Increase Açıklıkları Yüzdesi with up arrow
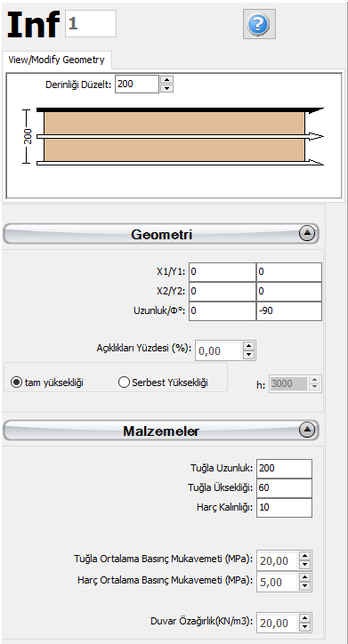This screenshot has width=348, height=644. tap(248, 346)
